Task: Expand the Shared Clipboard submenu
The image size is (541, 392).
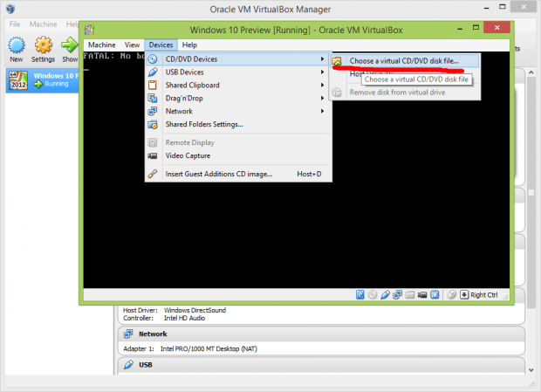Action: click(x=192, y=85)
